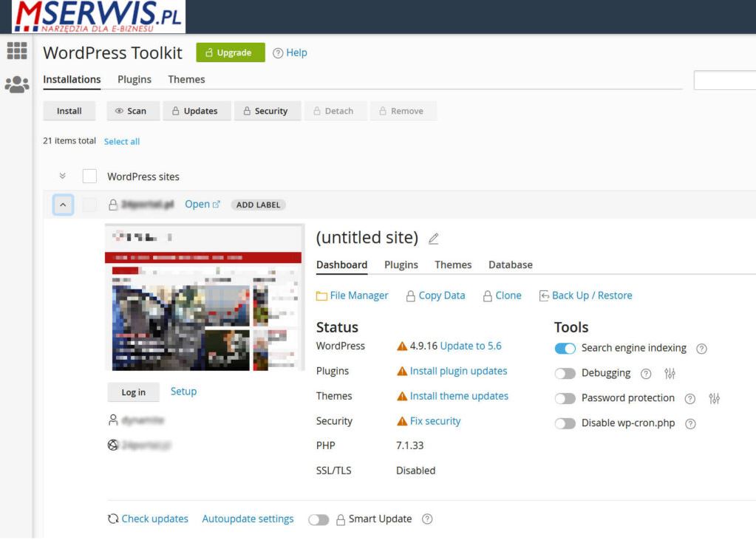Click the Updates toolbar button
This screenshot has height=540, width=756.
coord(197,111)
